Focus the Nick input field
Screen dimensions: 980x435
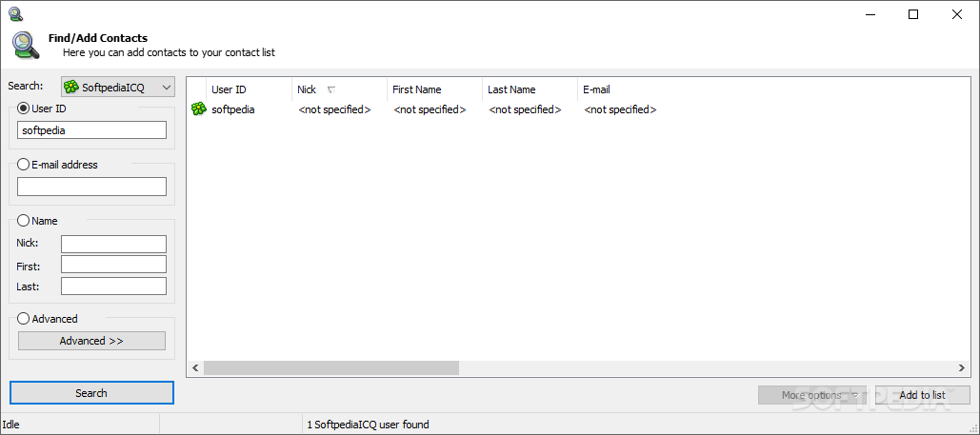pos(113,244)
